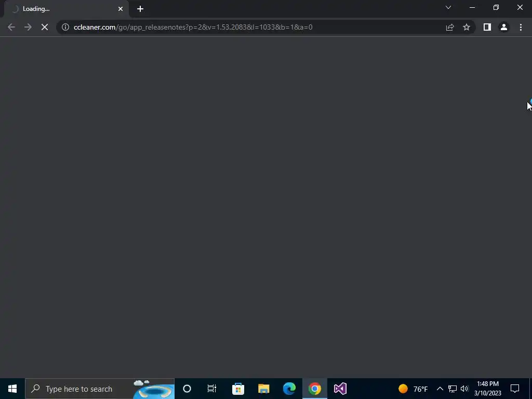Viewport: 532px width, 399px height.
Task: Launch Microsoft Store from taskbar
Action: (238, 389)
